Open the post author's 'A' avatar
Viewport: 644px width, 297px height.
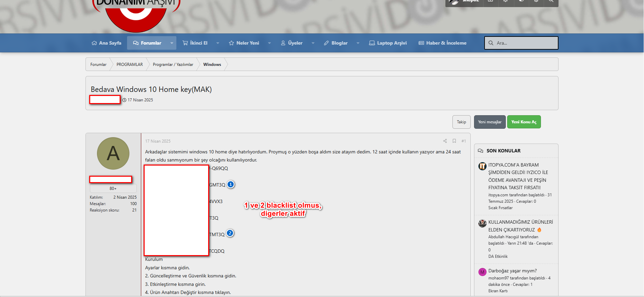coord(113,153)
